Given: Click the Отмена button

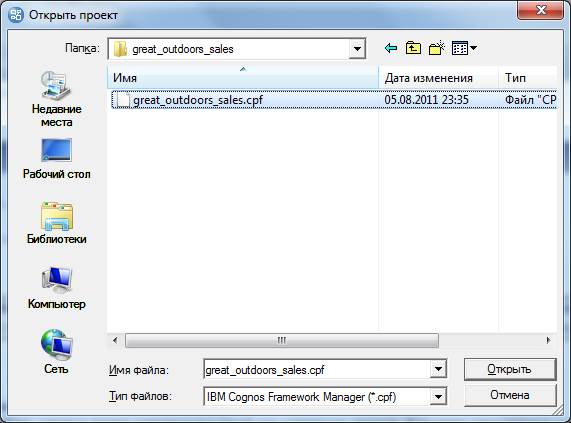Looking at the screenshot, I should (x=510, y=395).
